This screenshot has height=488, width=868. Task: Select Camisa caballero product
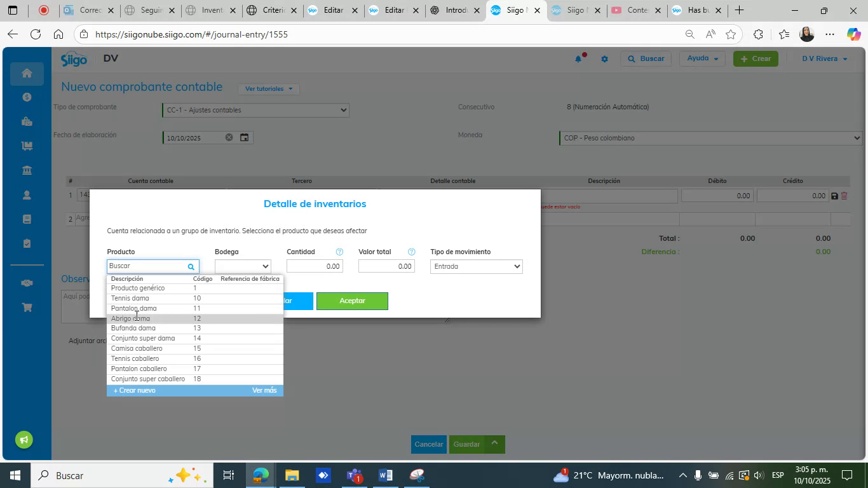(x=195, y=349)
